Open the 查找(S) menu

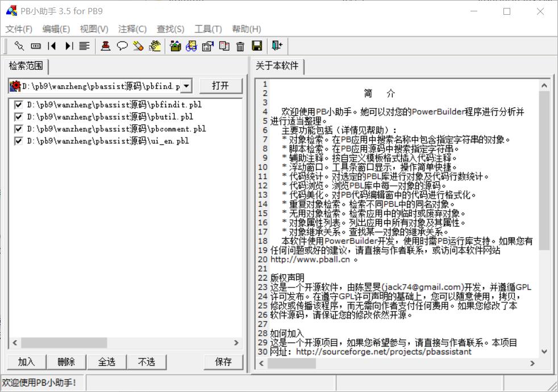point(170,29)
